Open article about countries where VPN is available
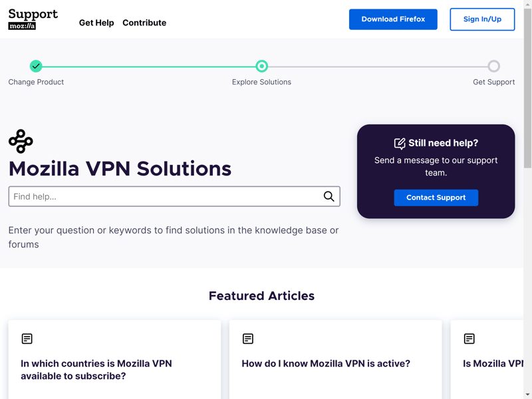The height and width of the screenshot is (399, 532). point(96,370)
